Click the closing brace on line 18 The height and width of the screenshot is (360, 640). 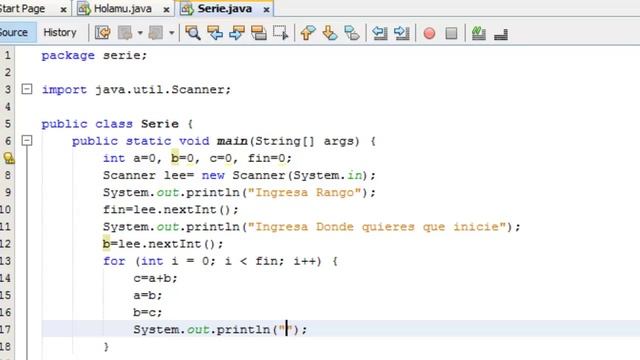click(x=106, y=347)
